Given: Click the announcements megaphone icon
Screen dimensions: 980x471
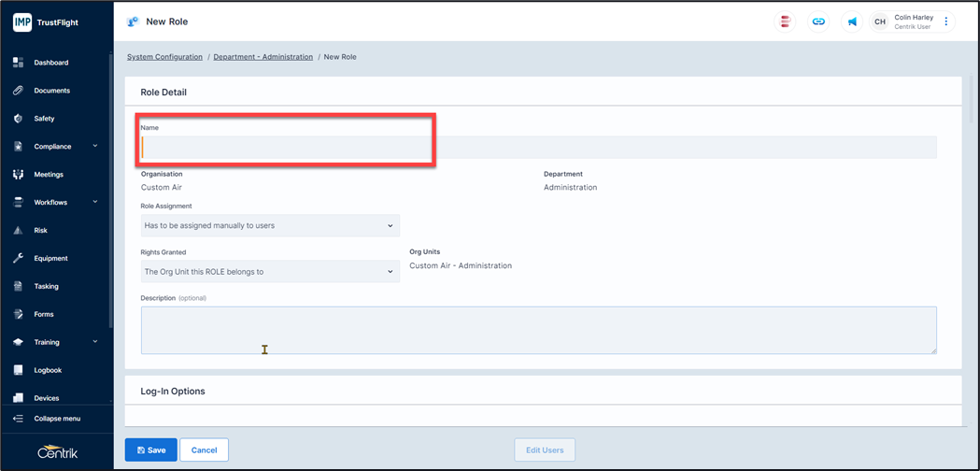Looking at the screenshot, I should [x=852, y=21].
